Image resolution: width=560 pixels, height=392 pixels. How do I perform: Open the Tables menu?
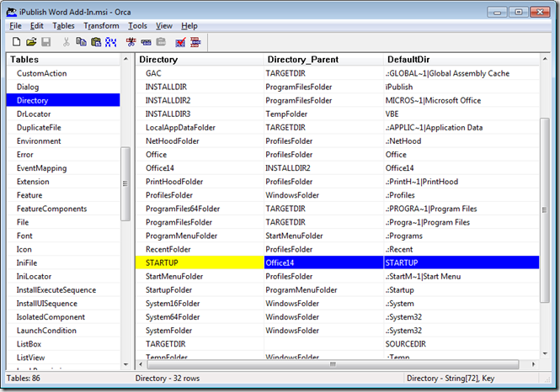pyautogui.click(x=63, y=26)
